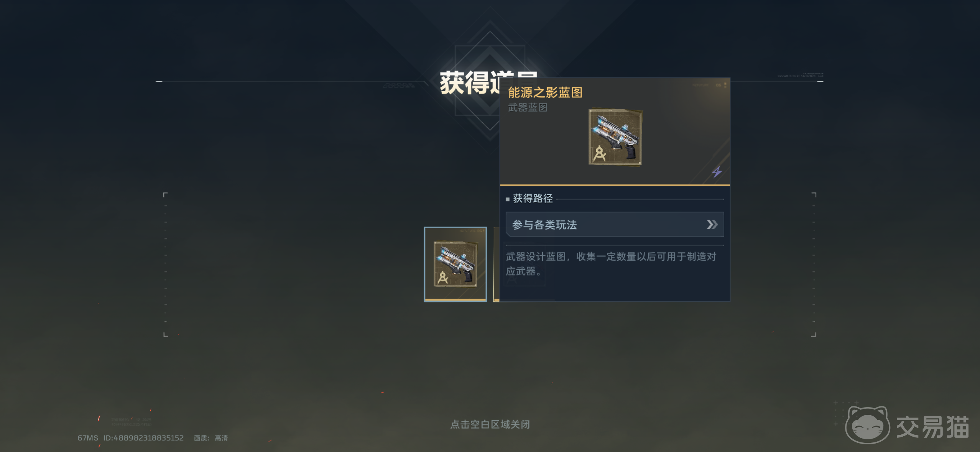Click the player ID 488982318835152 text
Screen dimensions: 980x452
pyautogui.click(x=143, y=438)
